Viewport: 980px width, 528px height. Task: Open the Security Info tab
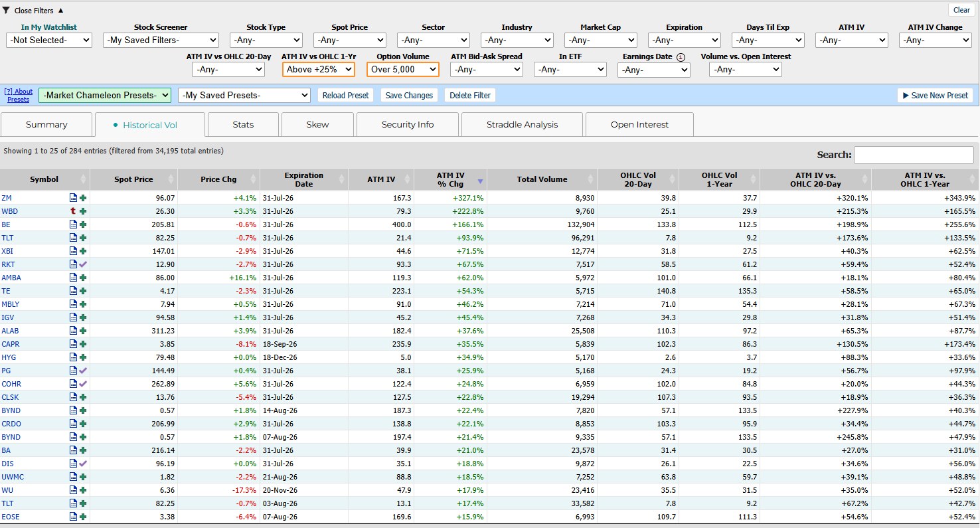(408, 125)
